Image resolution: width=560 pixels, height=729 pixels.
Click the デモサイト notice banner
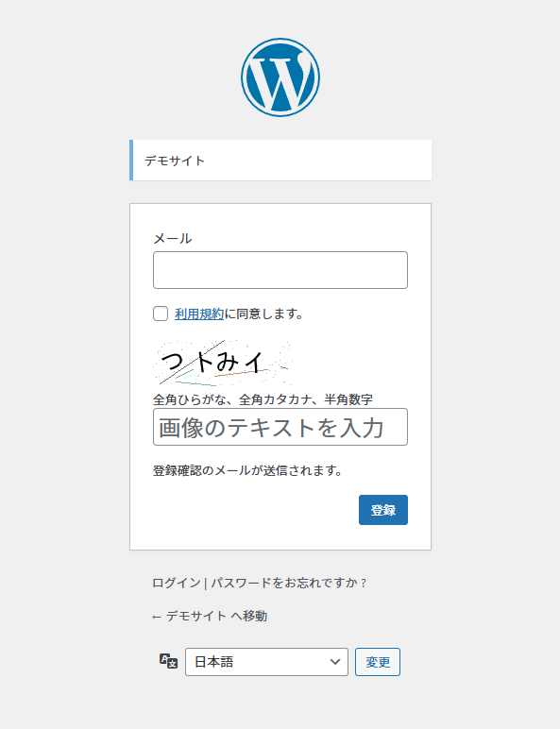click(x=280, y=160)
